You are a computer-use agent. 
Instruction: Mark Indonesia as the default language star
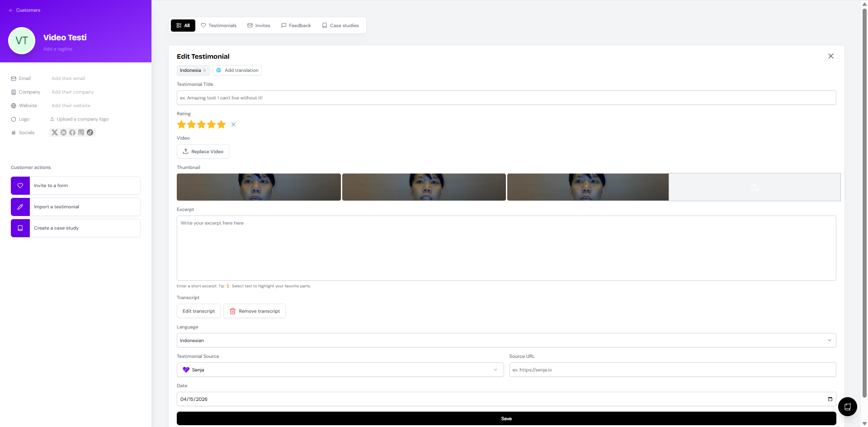tap(205, 70)
